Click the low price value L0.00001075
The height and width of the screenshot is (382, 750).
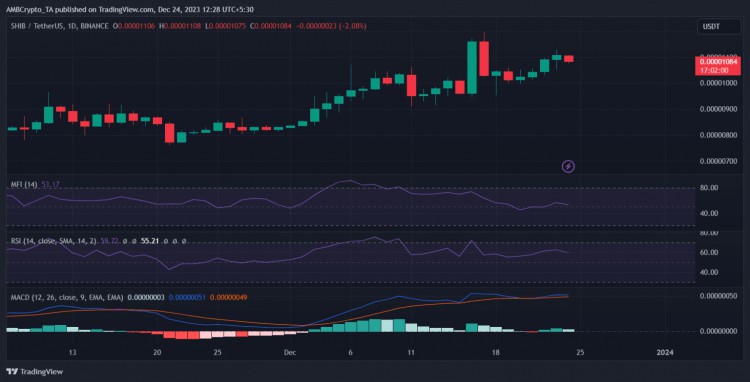[226, 26]
